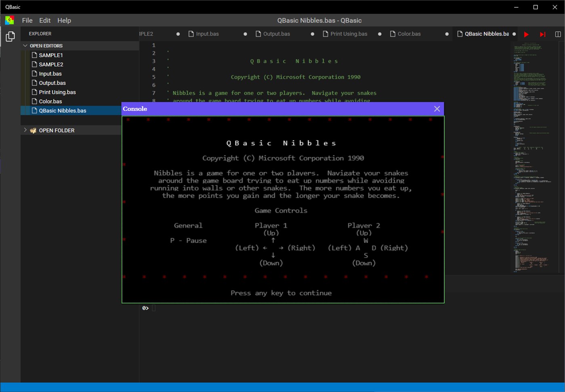This screenshot has width=565, height=392.
Task: Click 'Press any key to continue' in console
Action: [x=281, y=293]
